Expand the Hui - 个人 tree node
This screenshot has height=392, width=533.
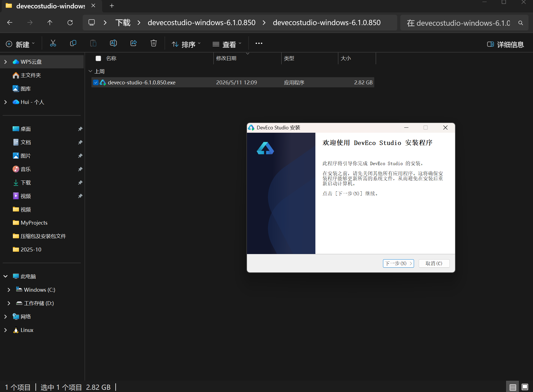[x=6, y=102]
